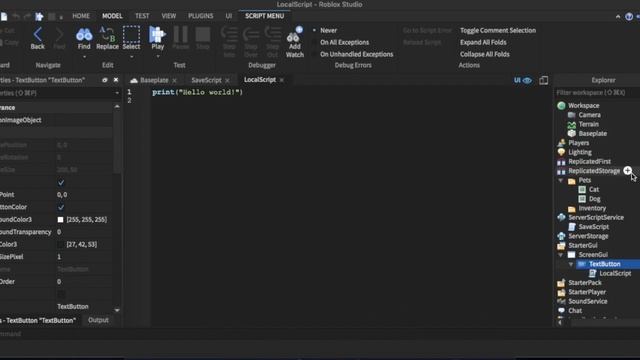Screen dimensions: 640x360
Task: Select Players service in Explorer
Action: 579,143
